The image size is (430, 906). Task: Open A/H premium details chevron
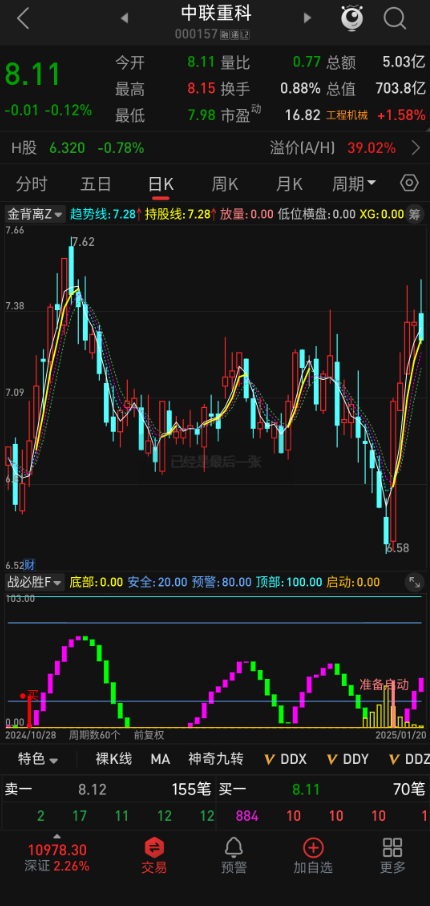coord(416,148)
